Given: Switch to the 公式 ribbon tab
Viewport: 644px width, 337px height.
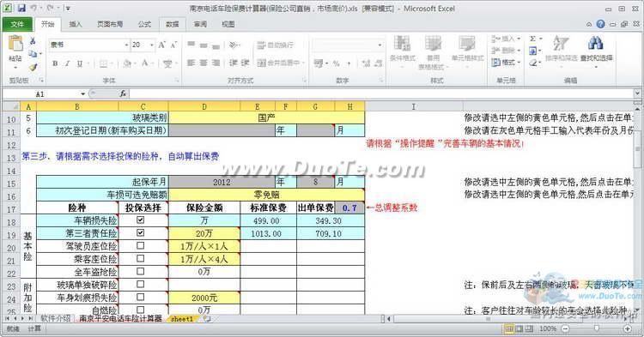Looking at the screenshot, I should [144, 24].
